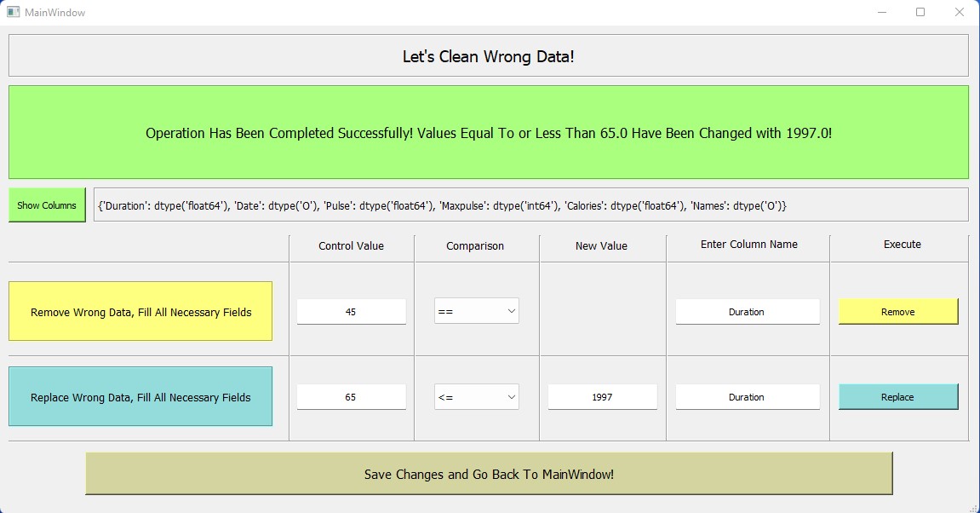Select the Control Value field containing 65
Image resolution: width=980 pixels, height=513 pixels.
351,397
